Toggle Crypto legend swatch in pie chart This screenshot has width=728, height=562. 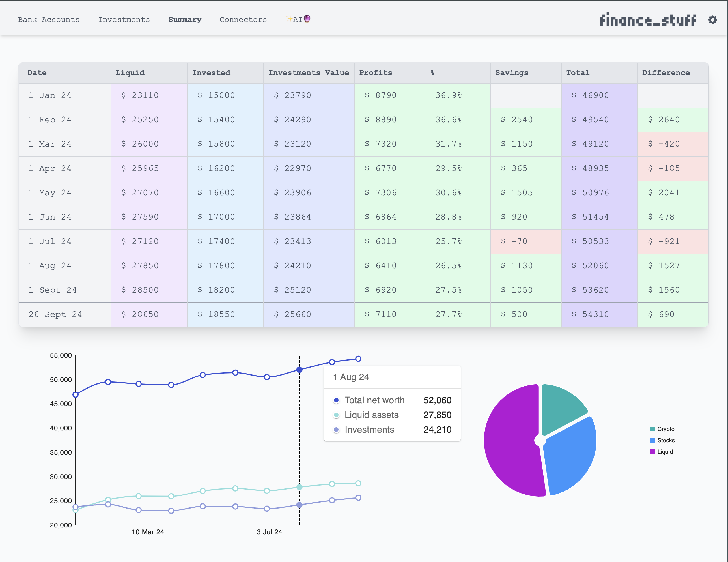[x=652, y=429]
